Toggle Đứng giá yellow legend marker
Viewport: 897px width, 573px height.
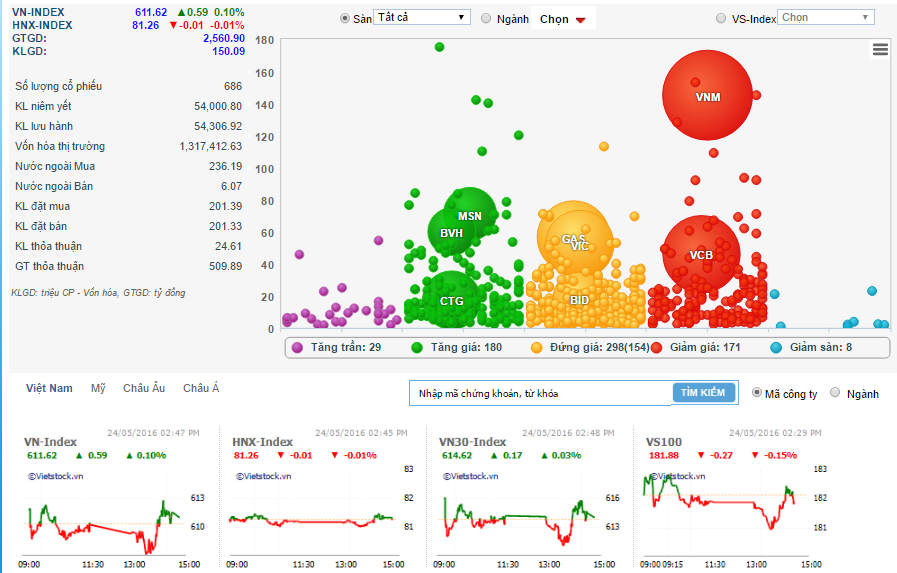point(537,348)
